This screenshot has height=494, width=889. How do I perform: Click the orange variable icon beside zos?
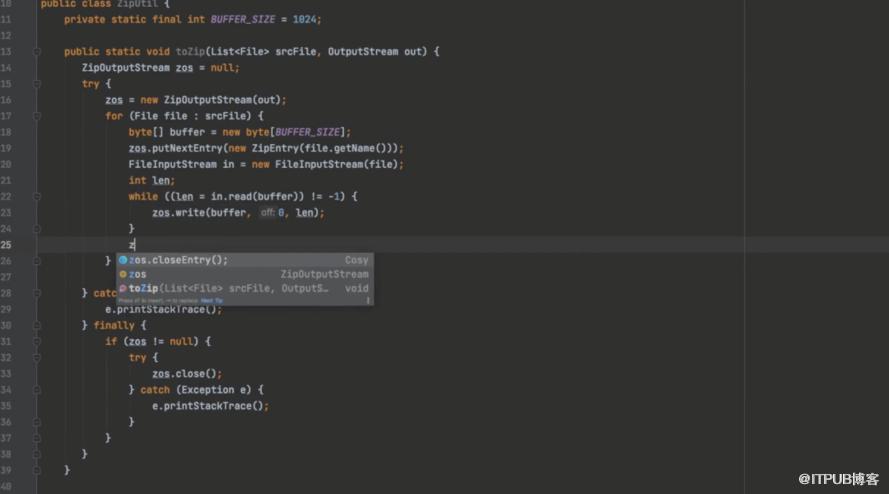[x=123, y=274]
